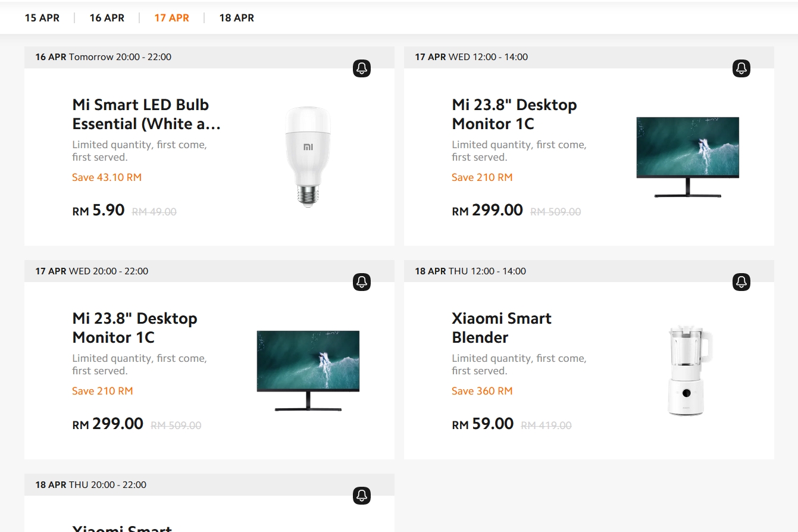Click the orange 17 APR highlighted date

(171, 18)
